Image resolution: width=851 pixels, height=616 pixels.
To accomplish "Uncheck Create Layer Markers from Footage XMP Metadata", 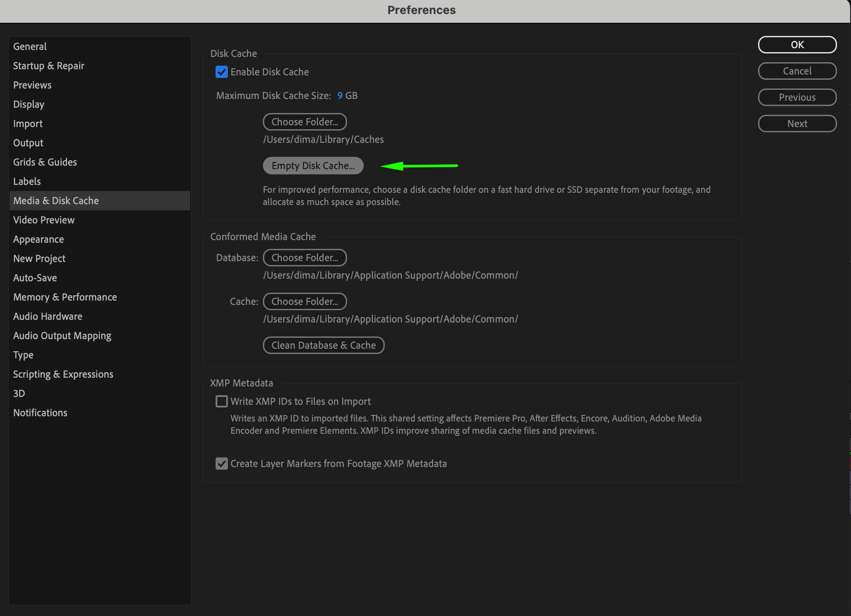I will click(x=222, y=464).
